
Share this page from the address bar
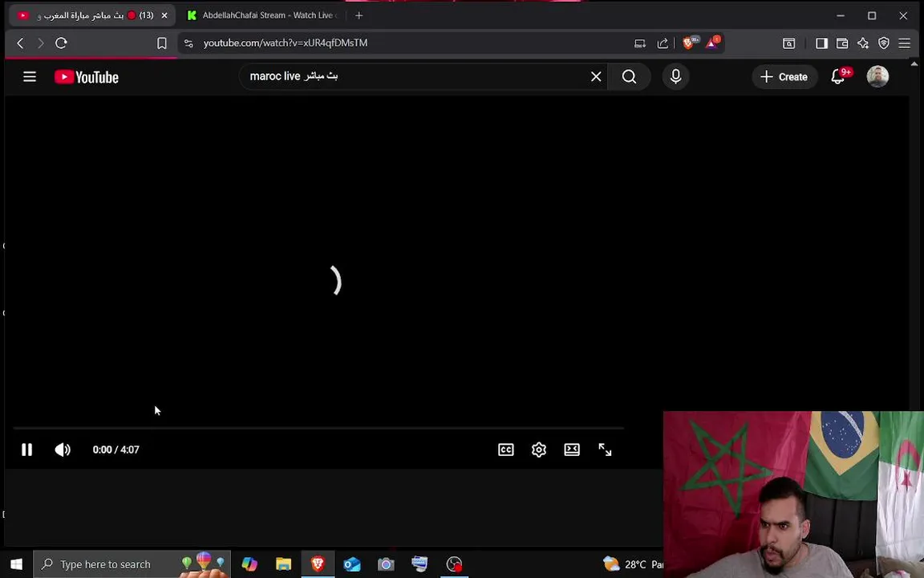[663, 43]
